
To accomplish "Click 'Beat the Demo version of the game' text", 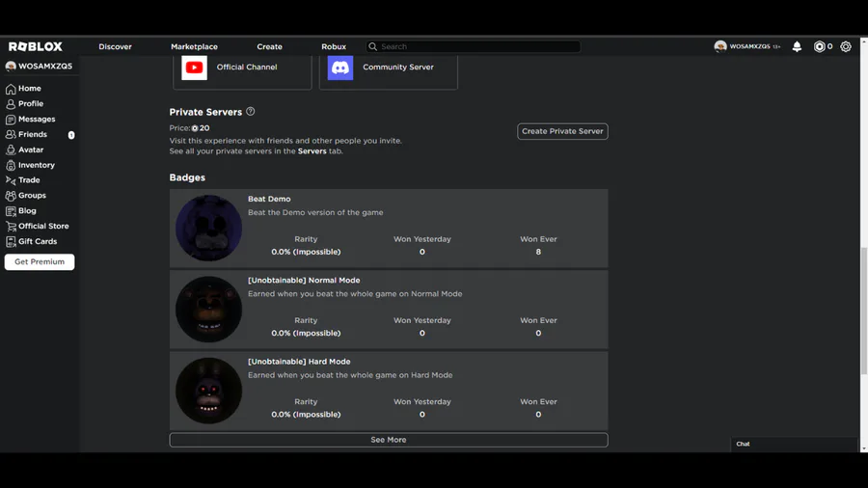I will (315, 212).
